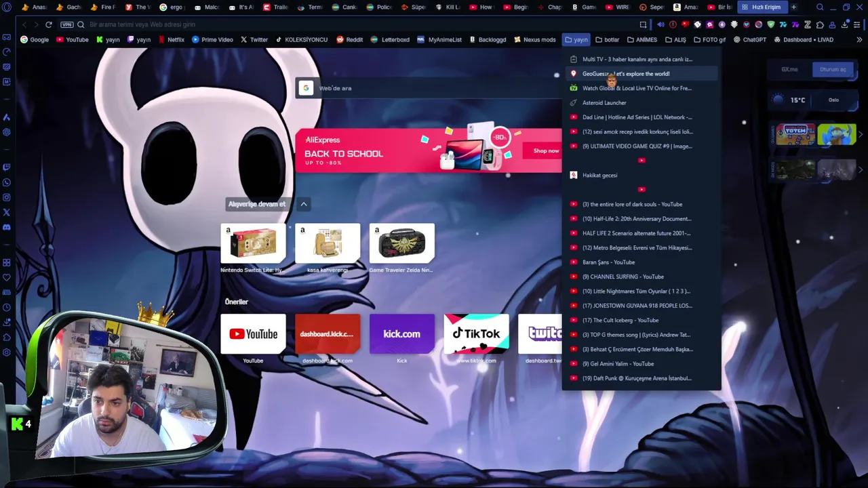Open the Kick speed dial tile
Image resolution: width=868 pixels, height=488 pixels.
pos(402,333)
